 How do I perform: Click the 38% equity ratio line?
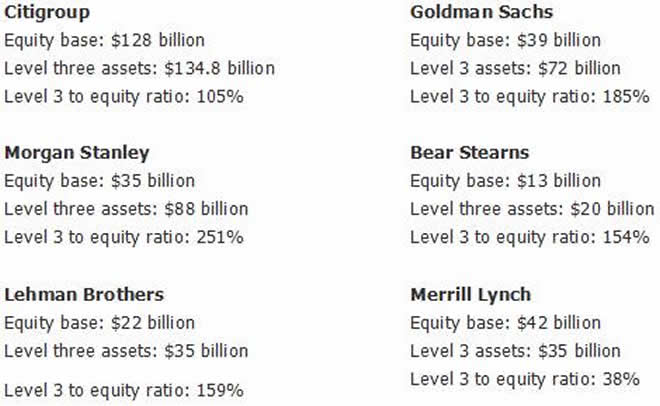(x=525, y=379)
